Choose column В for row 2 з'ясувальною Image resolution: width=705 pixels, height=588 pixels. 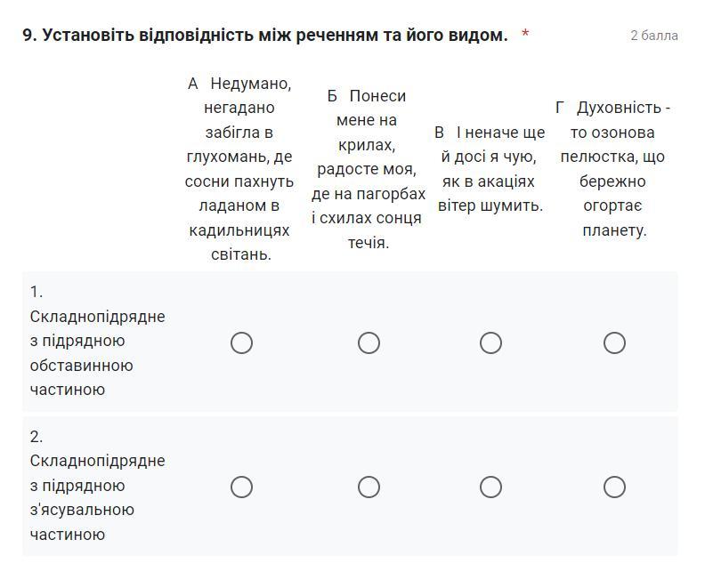click(490, 487)
